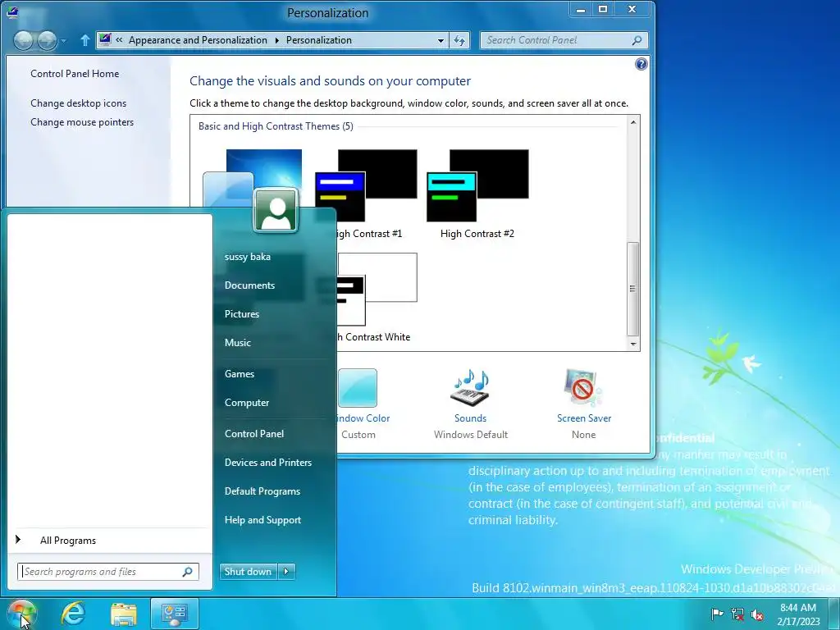Expand the Appearance and Personalization breadcrumb arrow
The height and width of the screenshot is (630, 840).
click(277, 40)
